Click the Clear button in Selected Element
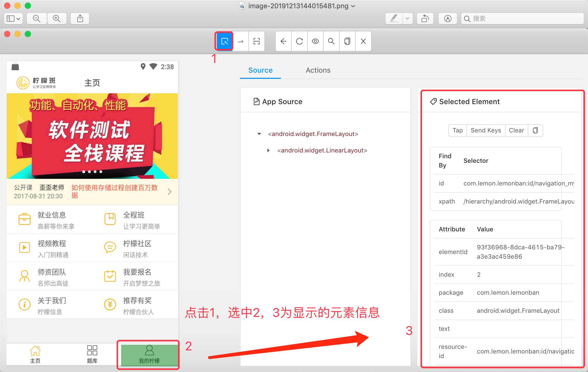The image size is (588, 372). coord(516,130)
